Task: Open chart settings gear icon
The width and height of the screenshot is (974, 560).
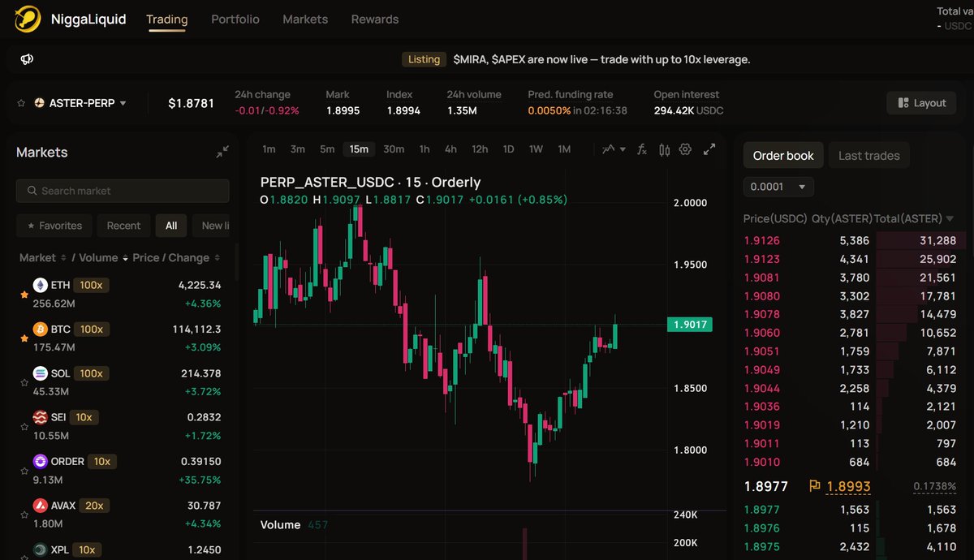Action: 686,149
